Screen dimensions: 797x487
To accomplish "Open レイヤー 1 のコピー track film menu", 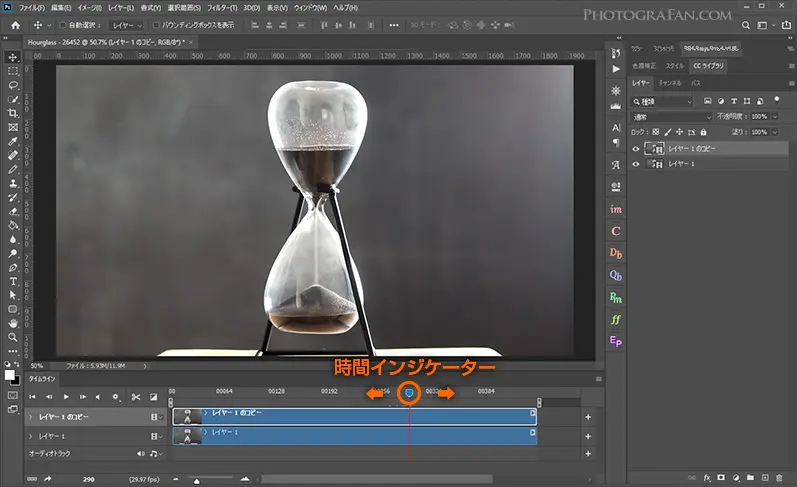I will [156, 417].
